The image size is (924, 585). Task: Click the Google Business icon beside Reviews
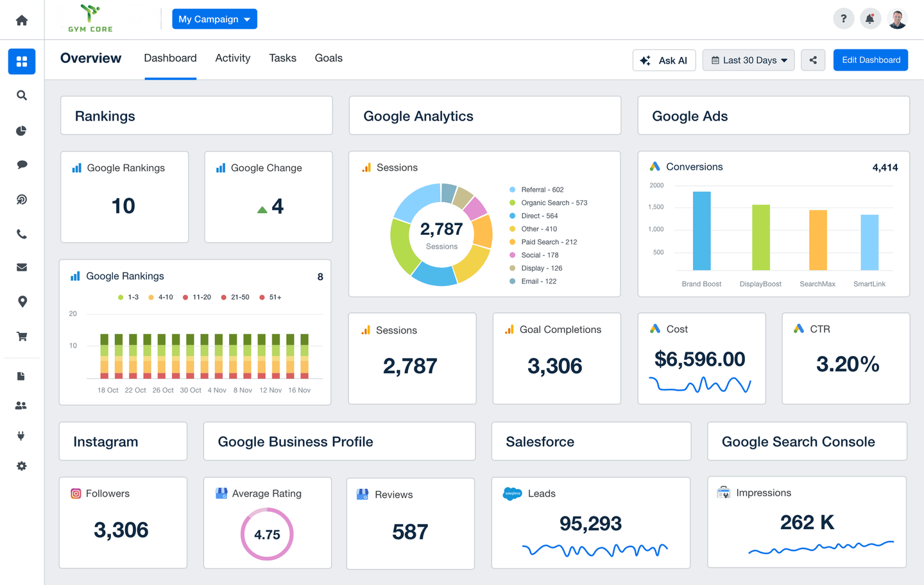pyautogui.click(x=363, y=495)
